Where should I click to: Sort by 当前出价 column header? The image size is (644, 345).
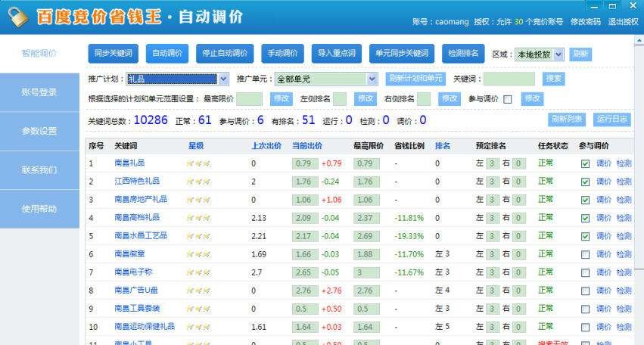[x=306, y=146]
